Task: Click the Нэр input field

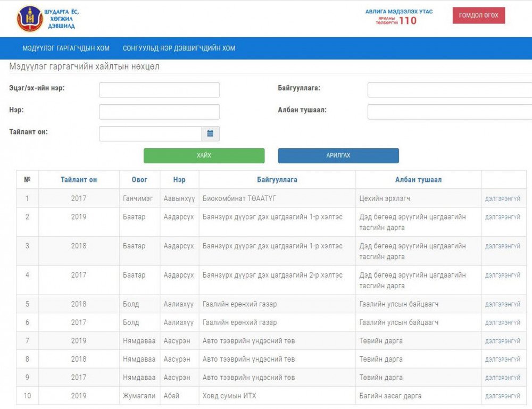Action: click(159, 112)
